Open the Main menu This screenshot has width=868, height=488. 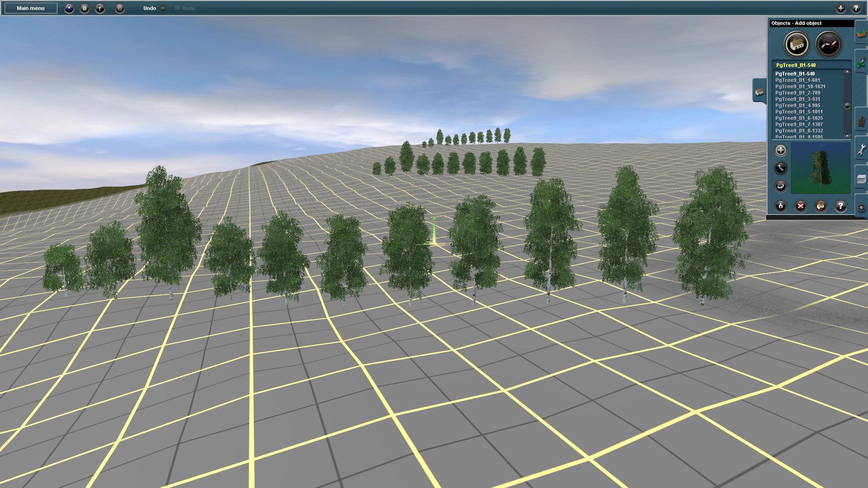(31, 8)
